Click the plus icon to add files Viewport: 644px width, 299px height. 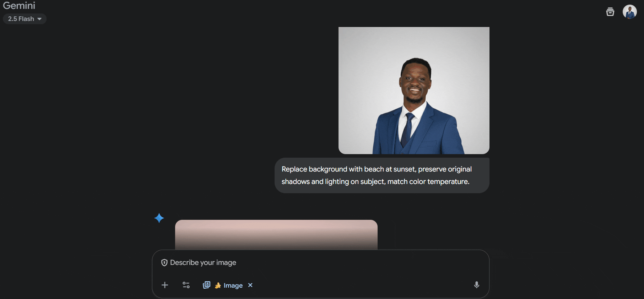pos(165,285)
